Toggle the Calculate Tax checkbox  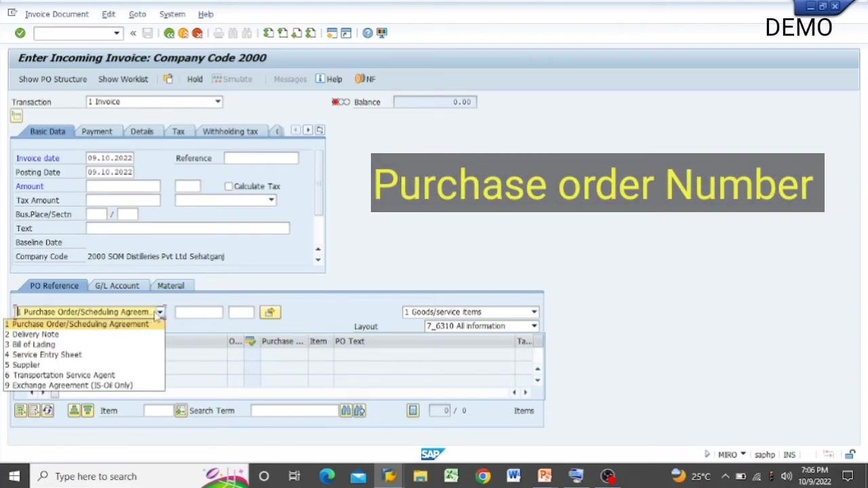[x=229, y=186]
